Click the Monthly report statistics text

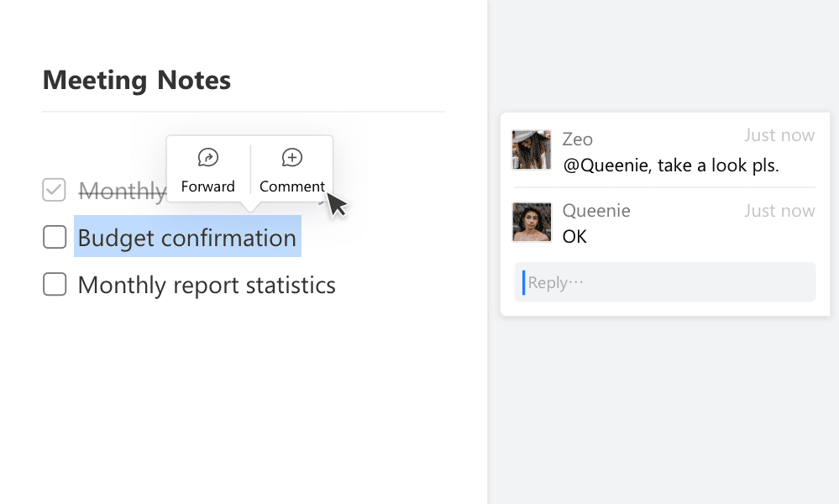(207, 285)
